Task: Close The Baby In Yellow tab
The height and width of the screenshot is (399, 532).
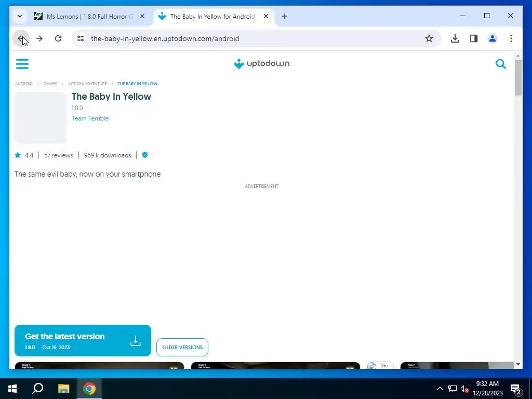Action: coord(266,16)
